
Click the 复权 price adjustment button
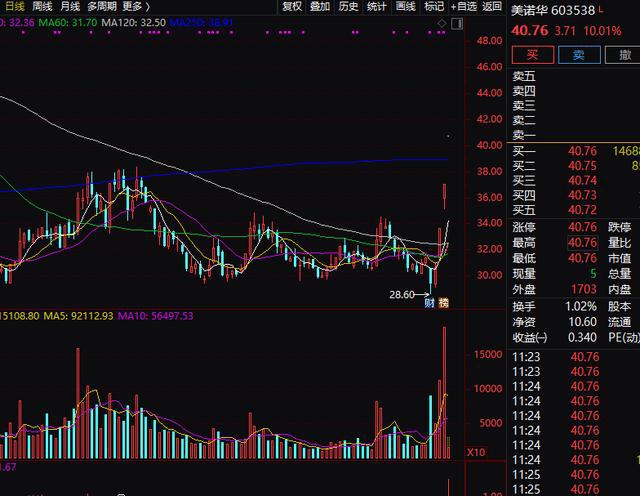(292, 6)
